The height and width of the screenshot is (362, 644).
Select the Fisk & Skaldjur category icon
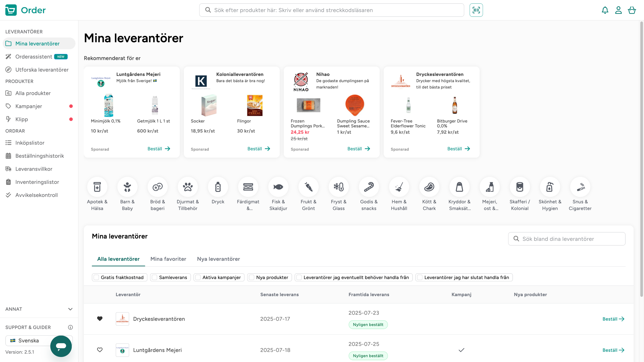278,187
